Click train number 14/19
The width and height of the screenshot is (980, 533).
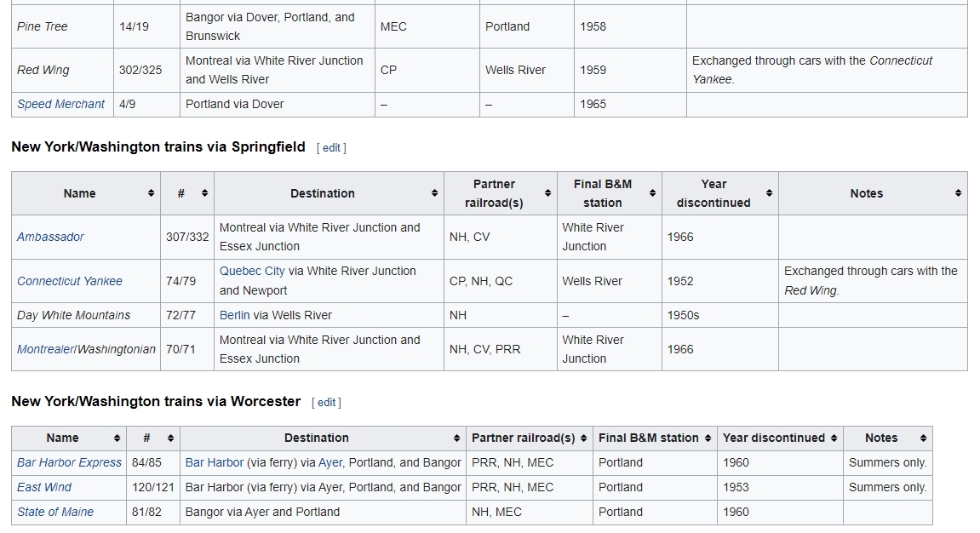coord(134,27)
